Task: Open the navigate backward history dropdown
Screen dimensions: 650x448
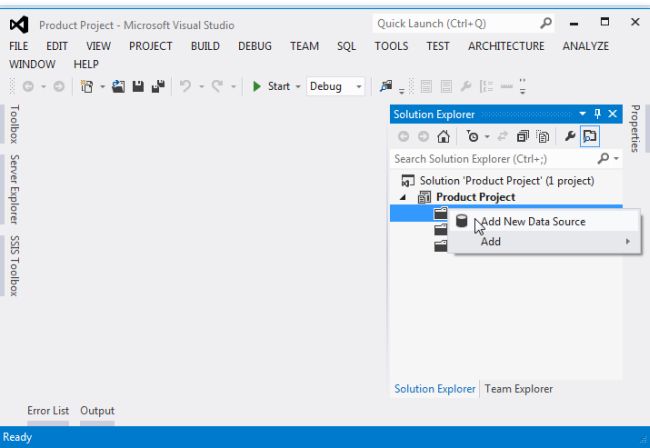Action: tap(44, 87)
